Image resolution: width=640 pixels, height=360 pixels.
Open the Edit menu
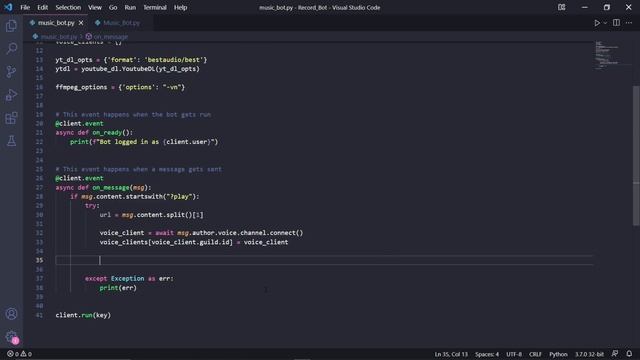coord(42,7)
